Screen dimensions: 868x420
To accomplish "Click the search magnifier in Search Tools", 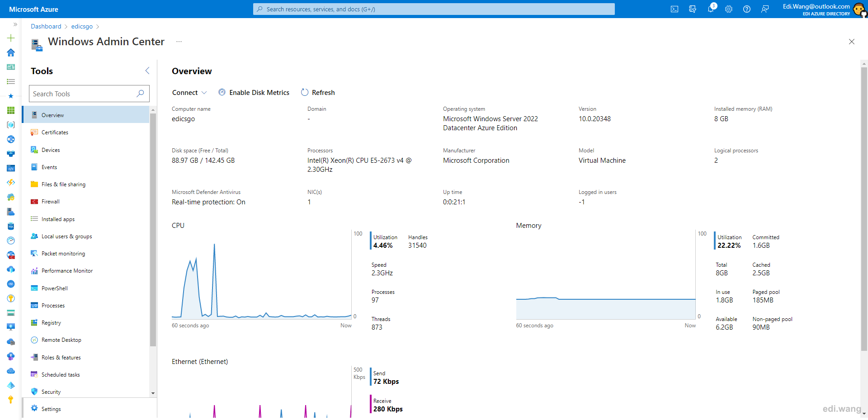I will coord(140,94).
